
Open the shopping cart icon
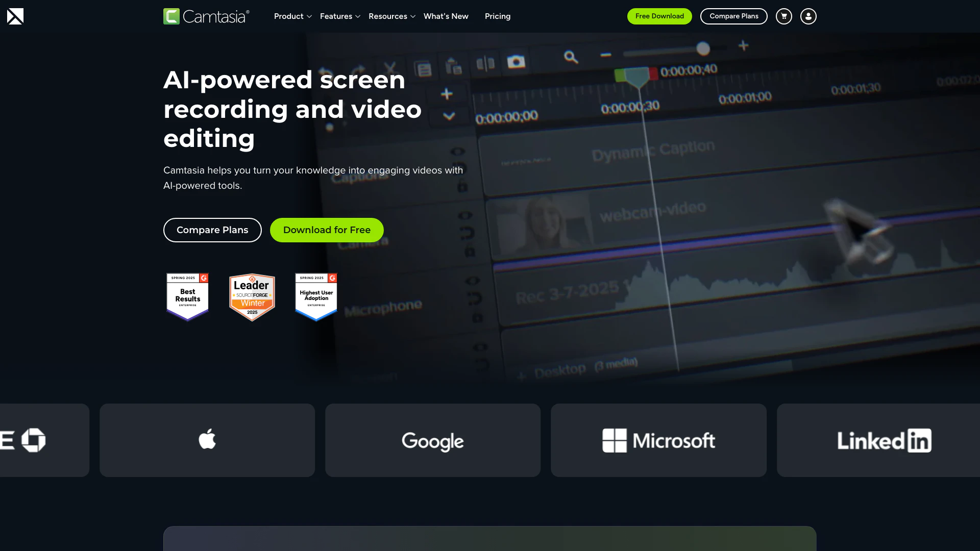783,16
